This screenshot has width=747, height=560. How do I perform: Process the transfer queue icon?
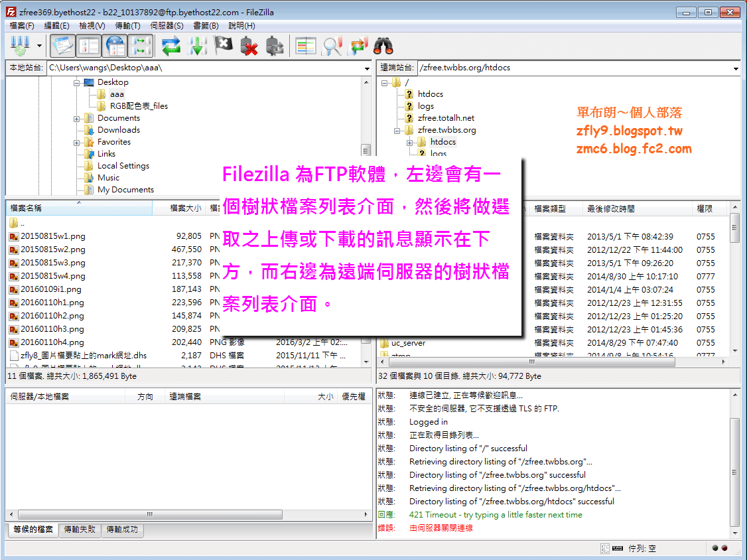tap(197, 46)
